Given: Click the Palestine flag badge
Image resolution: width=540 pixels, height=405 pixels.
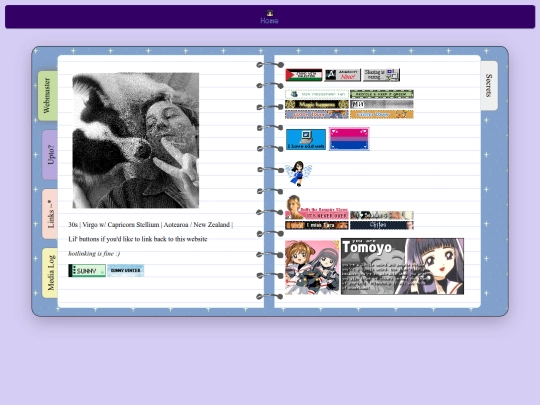Looking at the screenshot, I should click(304, 75).
